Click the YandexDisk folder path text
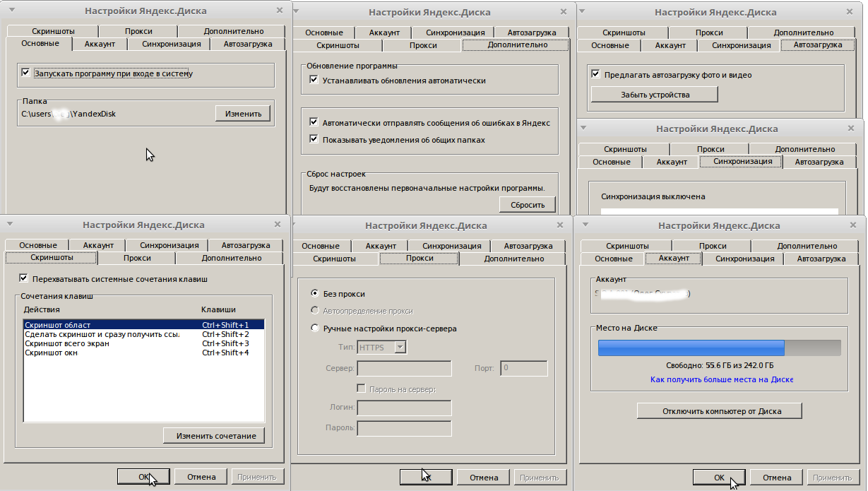868x491 pixels. [x=68, y=114]
